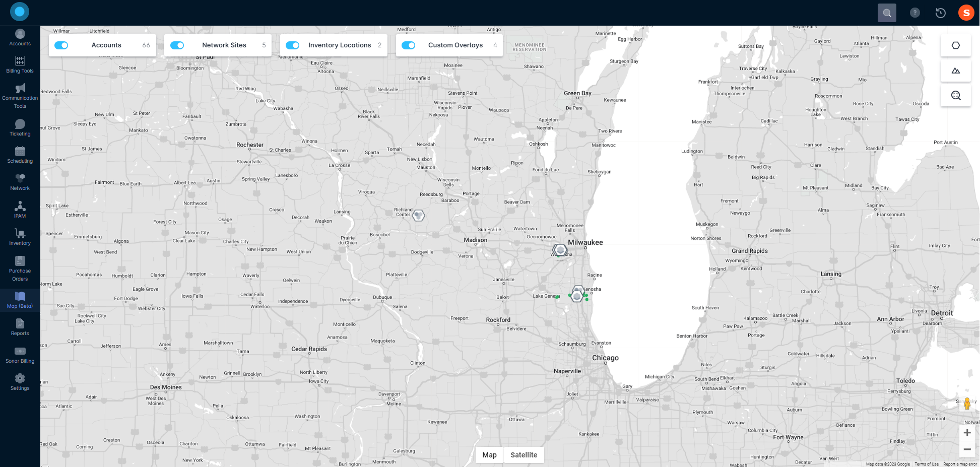Click the green account dot near Lake Geneva
980x467 pixels.
tap(557, 297)
